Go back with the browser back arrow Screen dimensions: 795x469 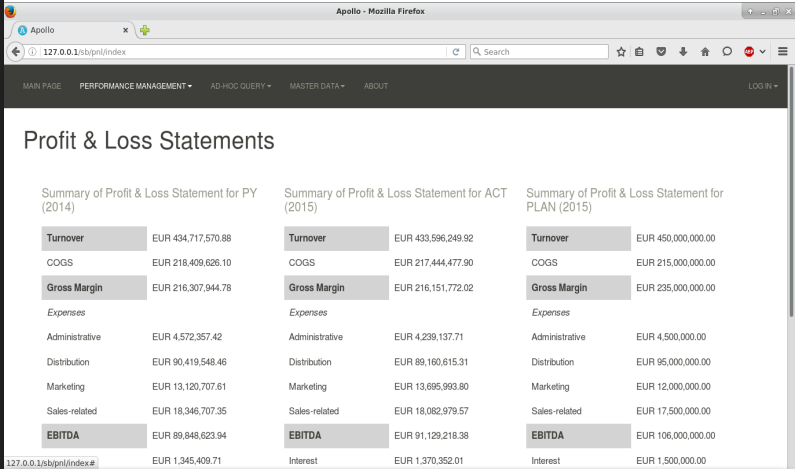[16, 52]
